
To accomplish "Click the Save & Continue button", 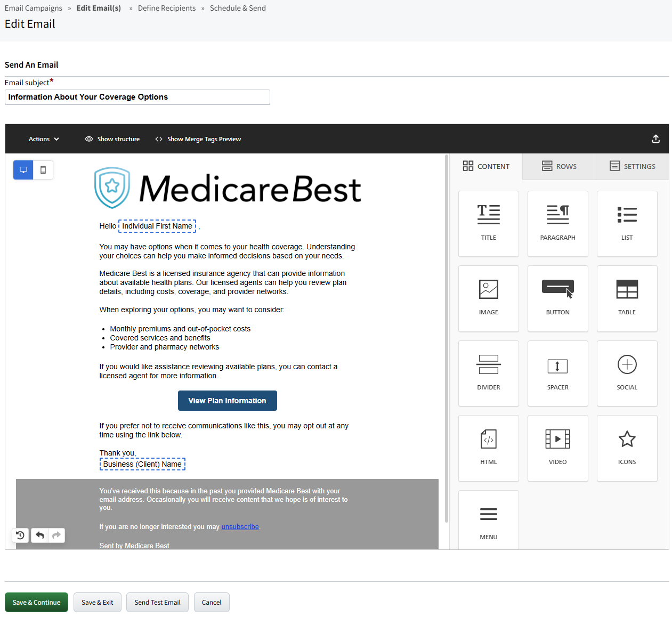I will point(36,602).
